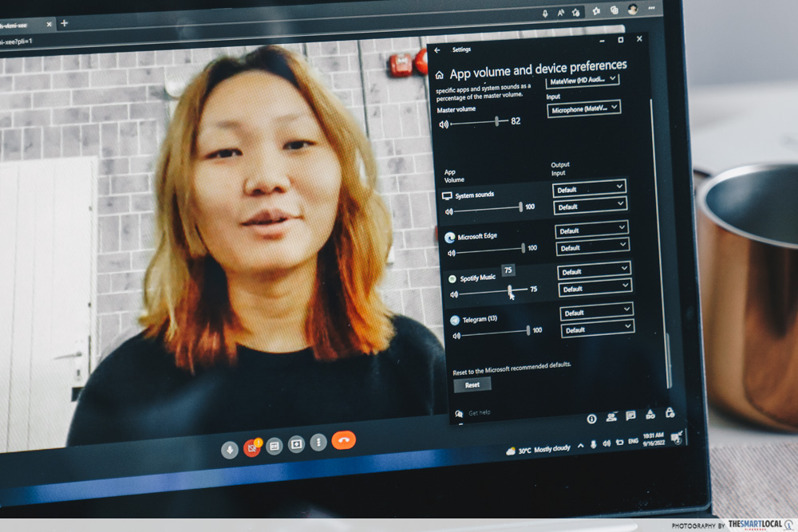This screenshot has height=532, width=798.
Task: Open the weather widget showing 30°C
Action: click(x=539, y=449)
